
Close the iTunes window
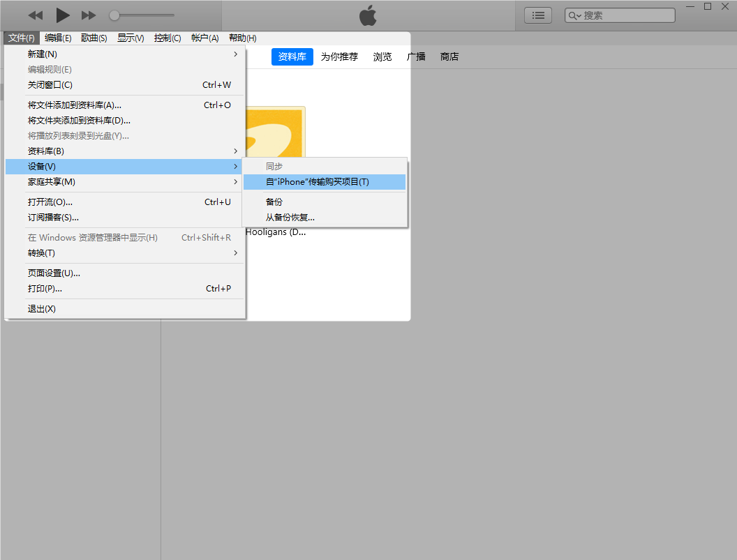click(x=725, y=6)
